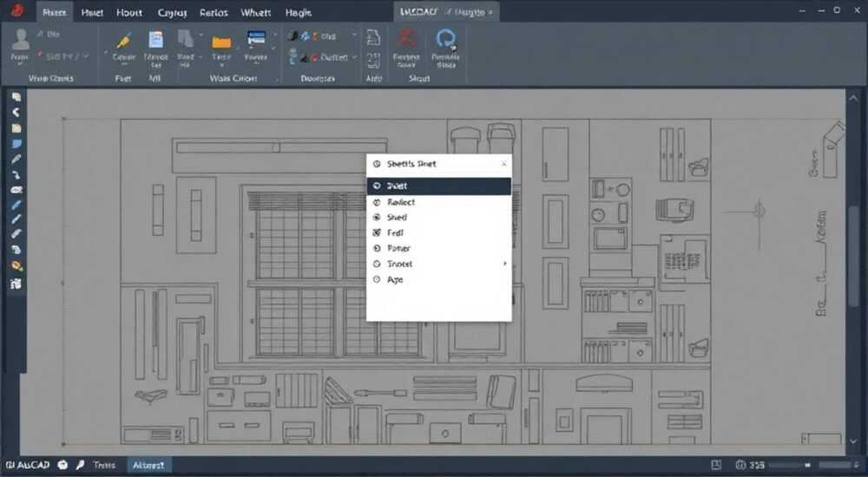Image resolution: width=868 pixels, height=477 pixels.
Task: Open dropdown arrow next to 'Dltd' row
Action: [354, 36]
